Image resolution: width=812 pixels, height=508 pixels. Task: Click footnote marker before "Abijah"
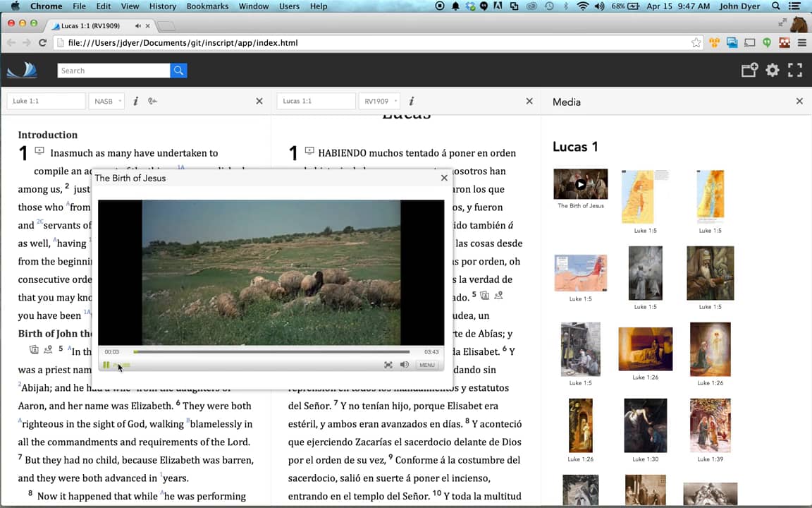(20, 385)
